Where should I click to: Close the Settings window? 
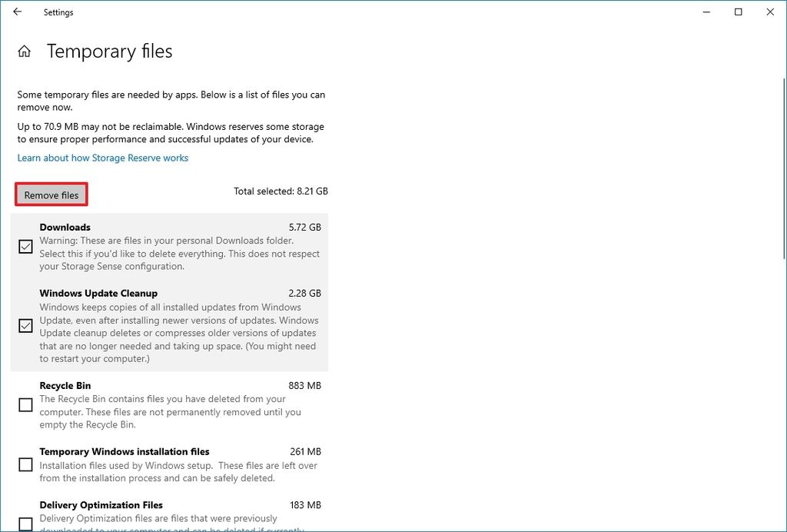point(770,12)
